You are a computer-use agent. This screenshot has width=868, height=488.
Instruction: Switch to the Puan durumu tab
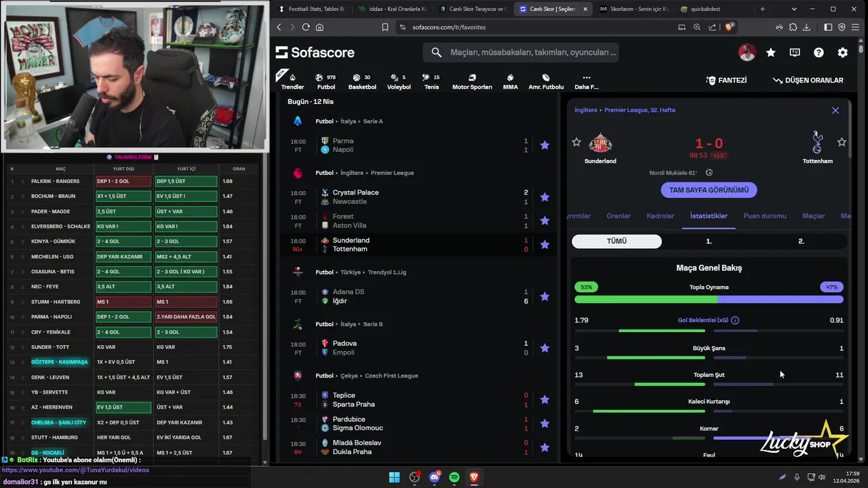765,216
